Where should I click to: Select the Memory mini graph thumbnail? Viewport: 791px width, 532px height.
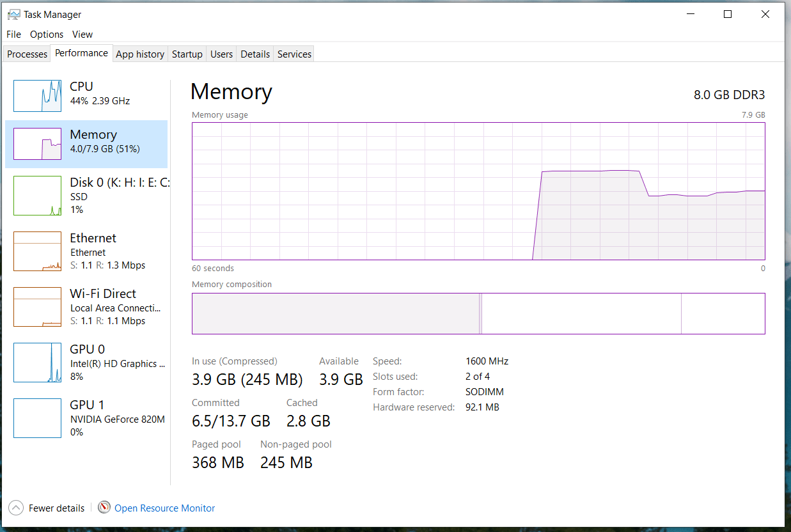click(38, 144)
